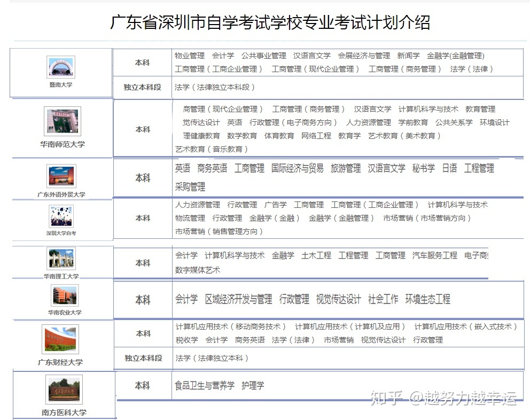
Task: Select 物流管理 major
Action: coord(190,218)
